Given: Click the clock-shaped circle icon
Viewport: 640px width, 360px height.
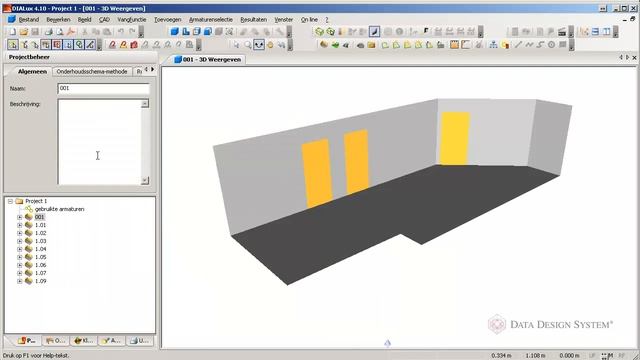Looking at the screenshot, I should [551, 44].
